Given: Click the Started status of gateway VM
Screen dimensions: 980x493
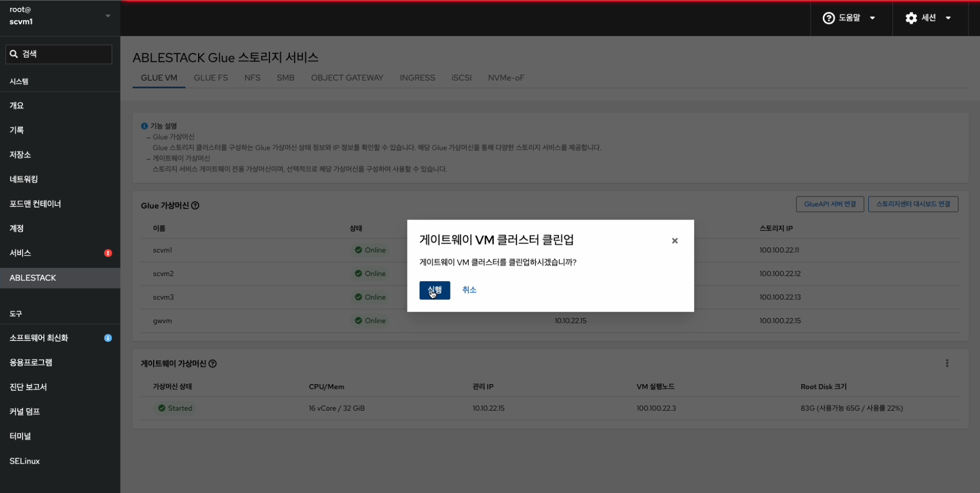Looking at the screenshot, I should pyautogui.click(x=175, y=409).
